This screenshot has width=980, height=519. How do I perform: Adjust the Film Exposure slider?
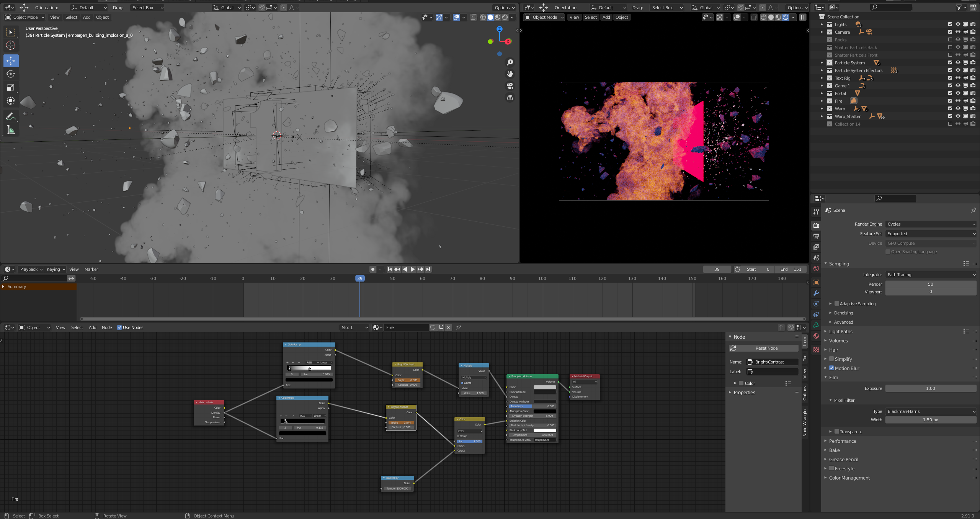point(930,388)
